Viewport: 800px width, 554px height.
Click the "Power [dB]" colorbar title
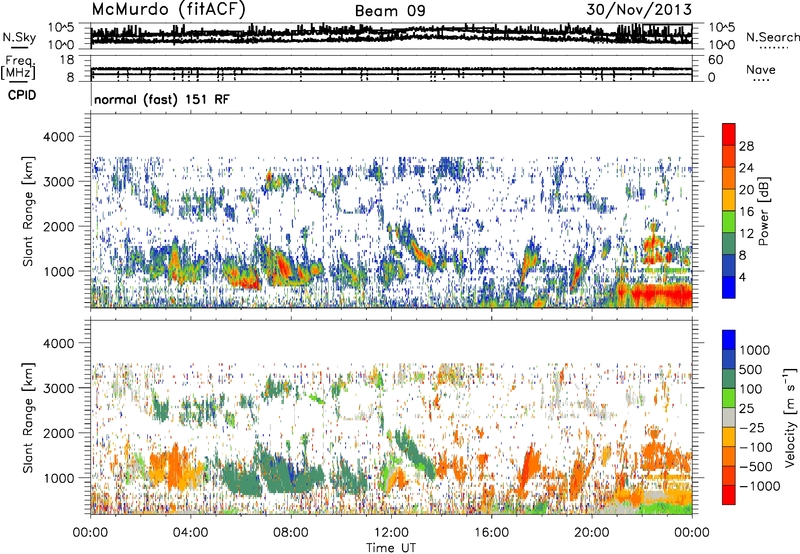[764, 211]
